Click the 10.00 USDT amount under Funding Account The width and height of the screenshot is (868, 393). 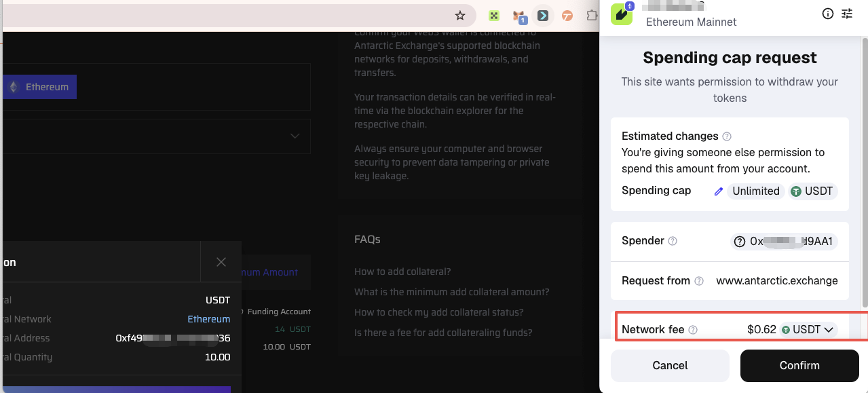[x=286, y=347]
